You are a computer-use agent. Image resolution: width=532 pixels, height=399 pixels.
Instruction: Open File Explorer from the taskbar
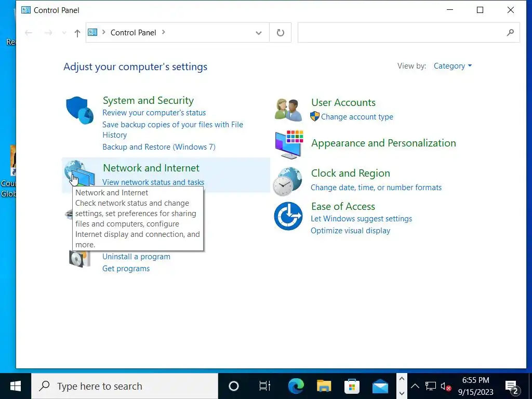pos(324,386)
